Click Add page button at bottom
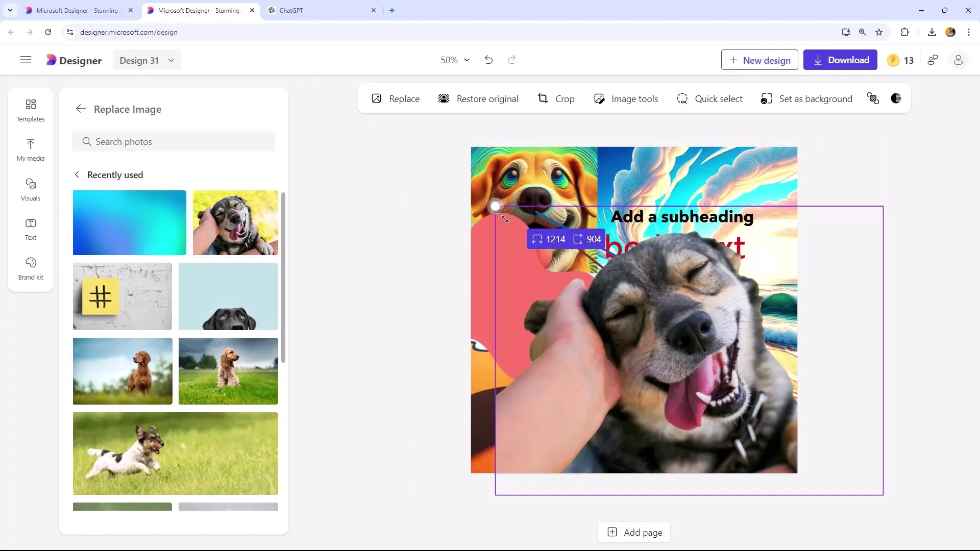The image size is (980, 551). click(635, 532)
